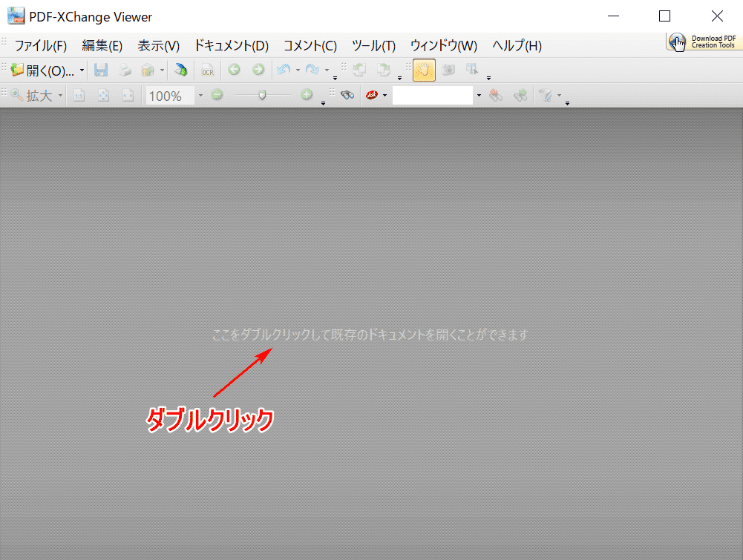
Task: Open the File (ファイル) menu
Action: (41, 45)
